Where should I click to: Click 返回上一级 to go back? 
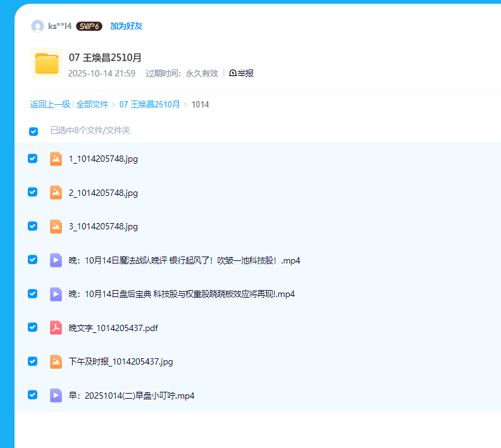coord(50,104)
